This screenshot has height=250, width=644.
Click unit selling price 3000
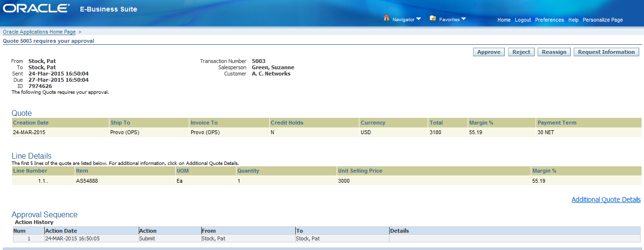coord(344,181)
